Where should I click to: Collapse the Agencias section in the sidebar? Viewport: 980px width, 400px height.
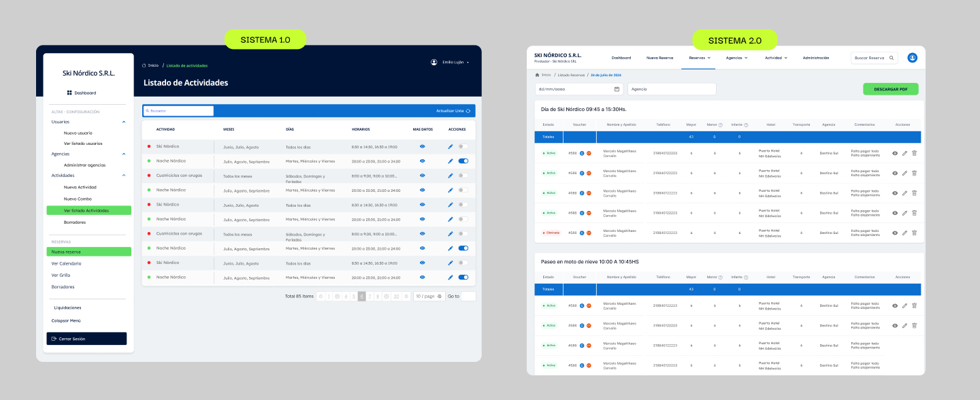(x=124, y=154)
